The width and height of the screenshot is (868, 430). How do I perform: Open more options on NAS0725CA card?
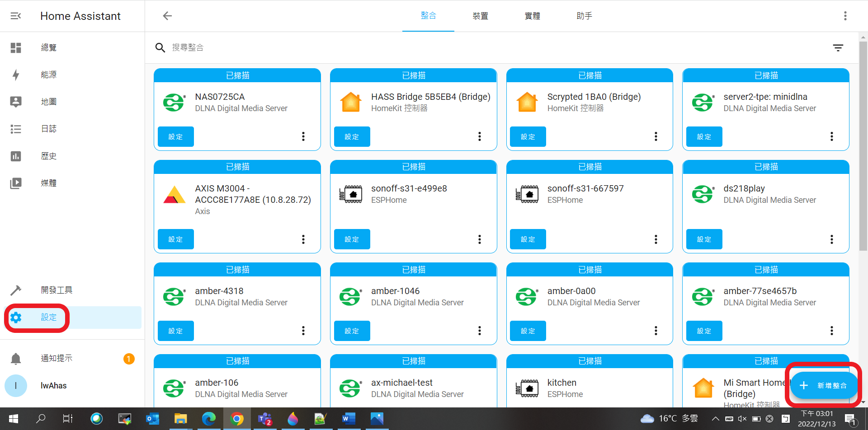coord(303,136)
